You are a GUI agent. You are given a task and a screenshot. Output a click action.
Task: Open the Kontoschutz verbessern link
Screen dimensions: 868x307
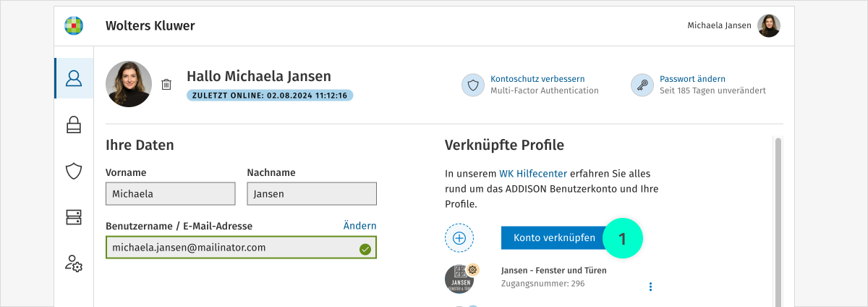537,79
